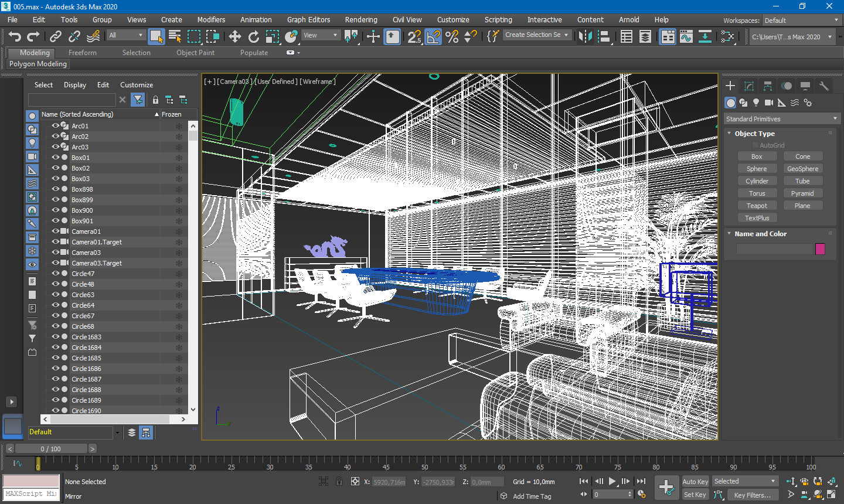Switch to Lights category in the Create panel
The height and width of the screenshot is (504, 844).
click(x=756, y=103)
